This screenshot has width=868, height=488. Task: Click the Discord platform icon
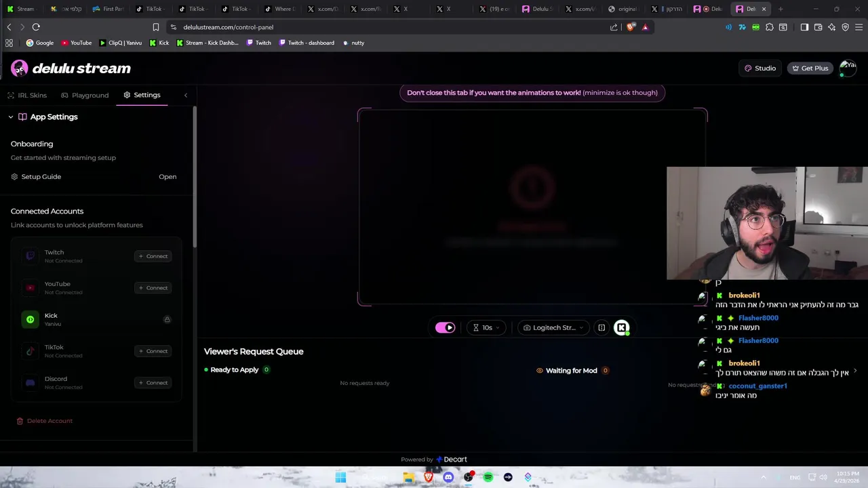pyautogui.click(x=30, y=383)
